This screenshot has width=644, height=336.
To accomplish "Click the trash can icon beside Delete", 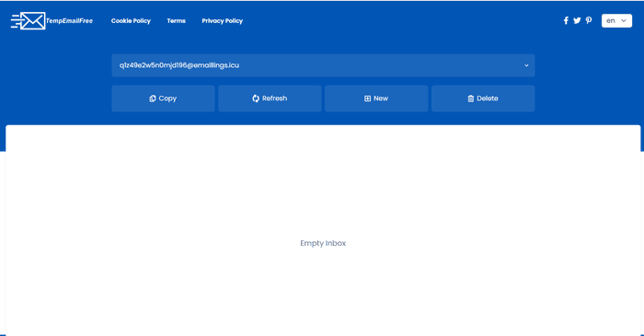I will point(471,98).
